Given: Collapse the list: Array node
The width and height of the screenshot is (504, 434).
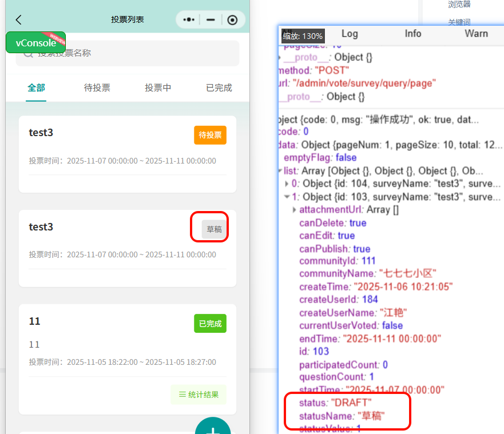Looking at the screenshot, I should pyautogui.click(x=280, y=171).
